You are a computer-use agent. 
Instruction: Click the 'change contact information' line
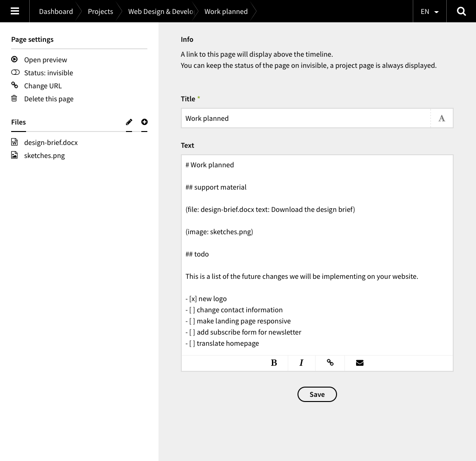click(234, 310)
